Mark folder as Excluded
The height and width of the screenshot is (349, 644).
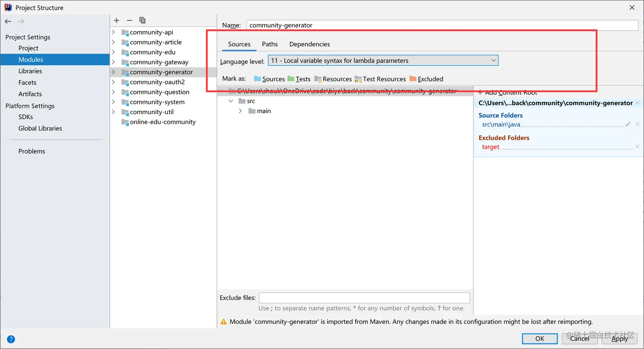pos(426,79)
